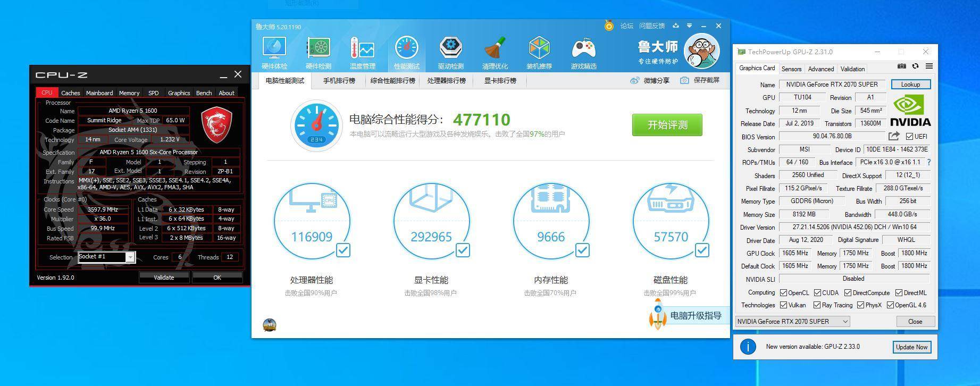Click the Update Now button in GPU-Z
Image resolution: width=980 pixels, height=386 pixels.
pos(911,347)
